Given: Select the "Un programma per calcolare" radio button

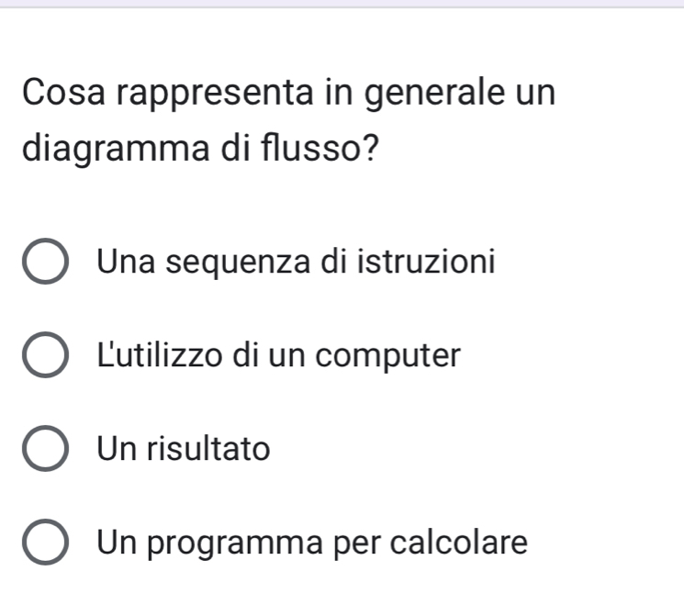Looking at the screenshot, I should (x=44, y=543).
